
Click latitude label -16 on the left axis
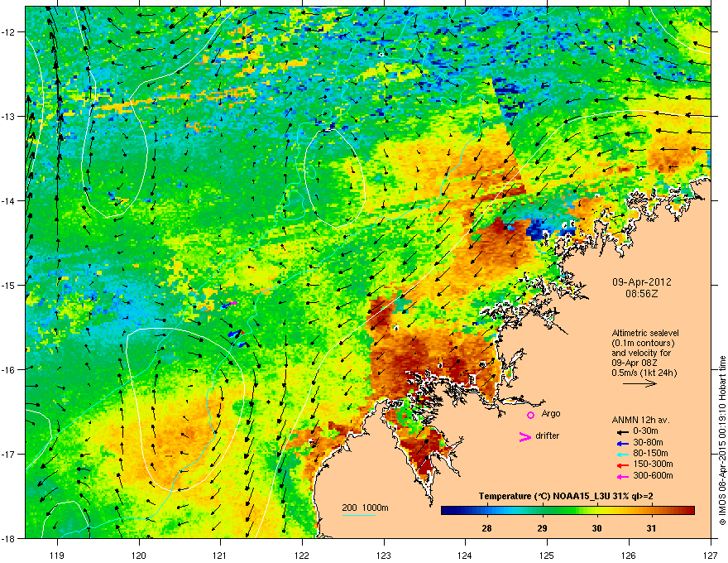click(x=9, y=369)
